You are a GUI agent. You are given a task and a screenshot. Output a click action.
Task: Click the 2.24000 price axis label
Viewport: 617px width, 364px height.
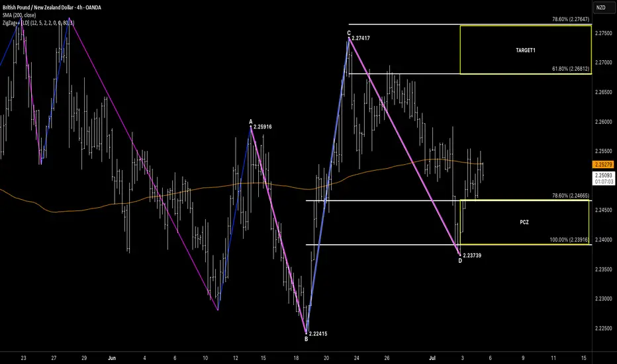(x=603, y=240)
